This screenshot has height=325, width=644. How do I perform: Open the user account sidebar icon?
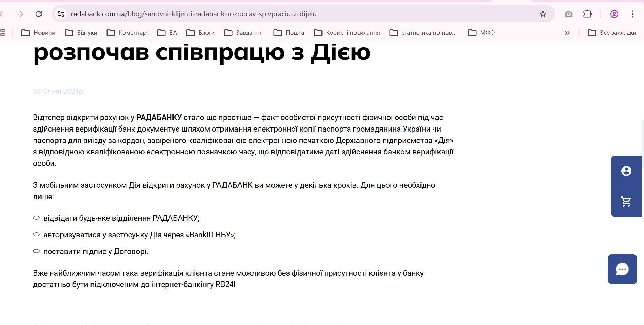click(x=626, y=171)
